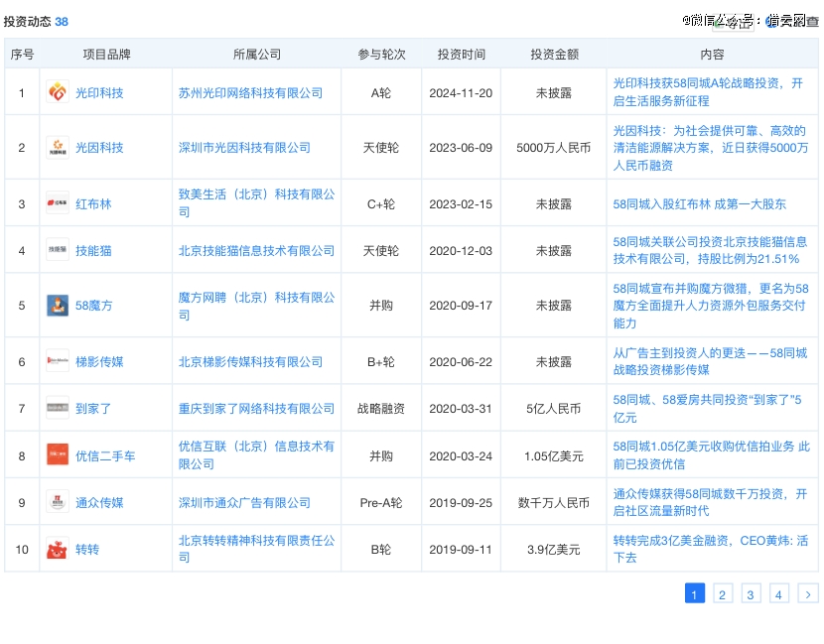Click the 光因科技 brand logo icon
Image resolution: width=824 pixels, height=644 pixels.
[x=58, y=147]
